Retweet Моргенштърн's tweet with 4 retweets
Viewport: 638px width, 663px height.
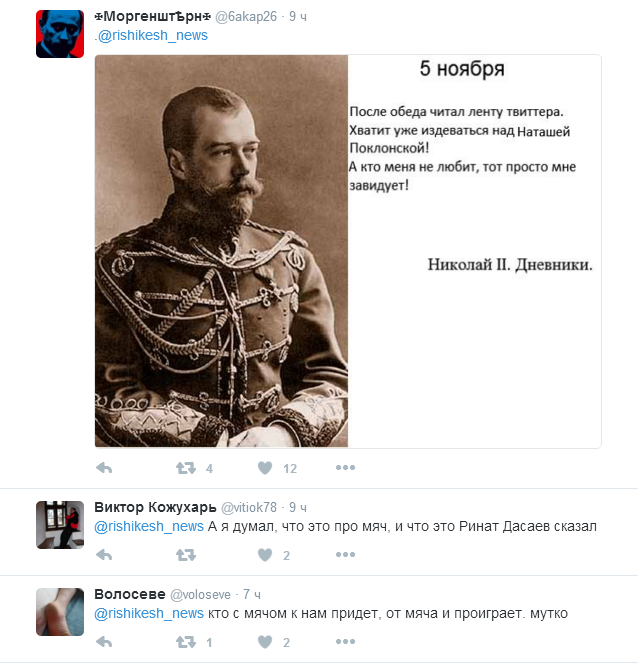186,468
